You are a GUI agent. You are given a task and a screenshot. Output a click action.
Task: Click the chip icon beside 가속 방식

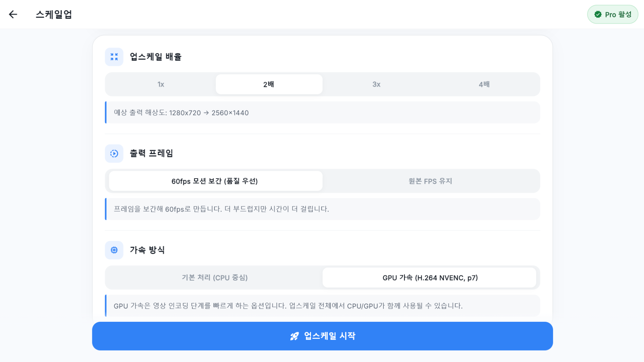[x=114, y=250]
